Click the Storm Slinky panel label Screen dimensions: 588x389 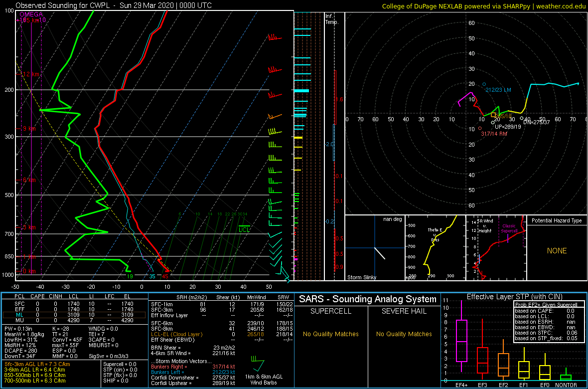coord(361,277)
